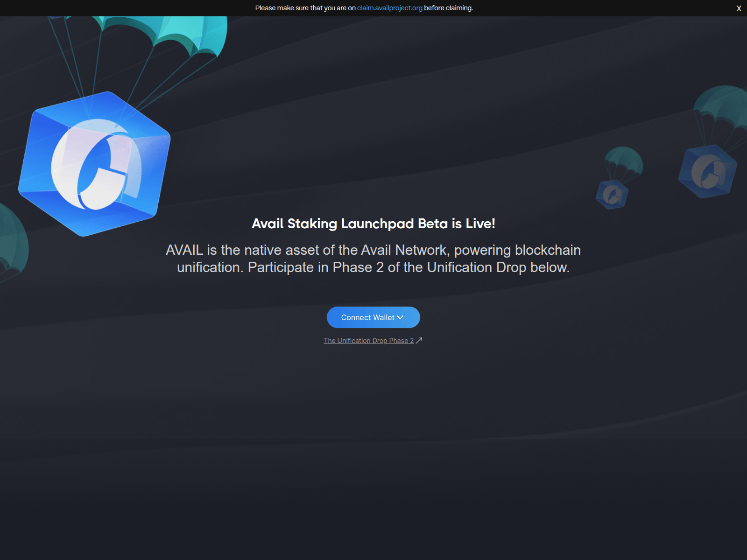Image resolution: width=747 pixels, height=560 pixels.
Task: Click the paragraph starting 'AVAIL is the native asset'
Action: (x=373, y=259)
